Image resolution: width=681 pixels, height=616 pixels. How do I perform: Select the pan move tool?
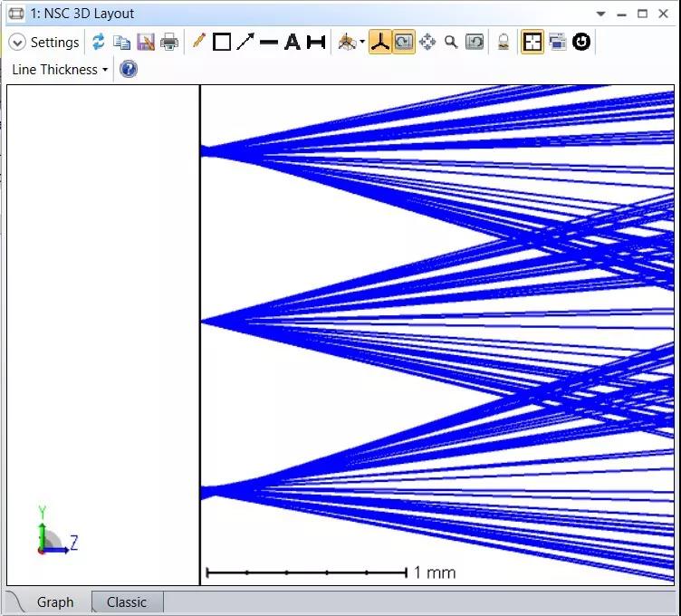tap(427, 43)
